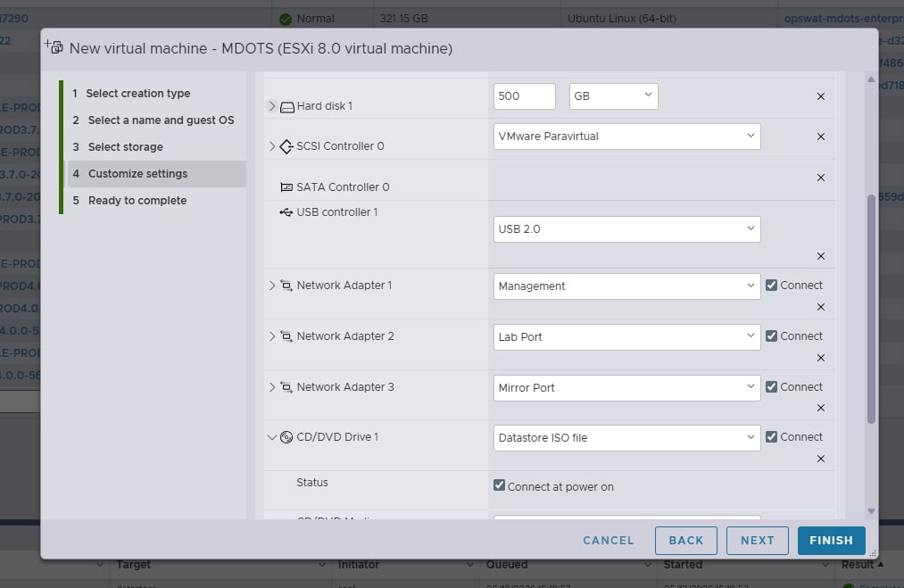Open the VMware Paravirtual controller type dropdown
The image size is (904, 588).
tap(626, 137)
